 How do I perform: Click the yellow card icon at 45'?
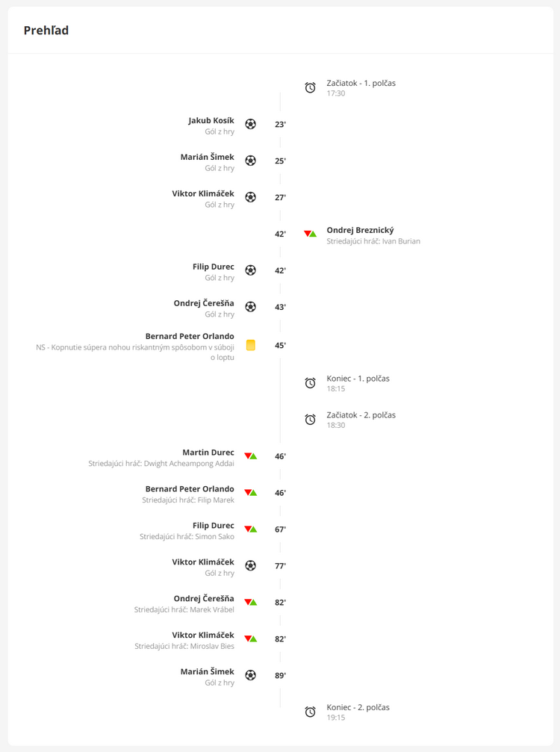coord(250,345)
